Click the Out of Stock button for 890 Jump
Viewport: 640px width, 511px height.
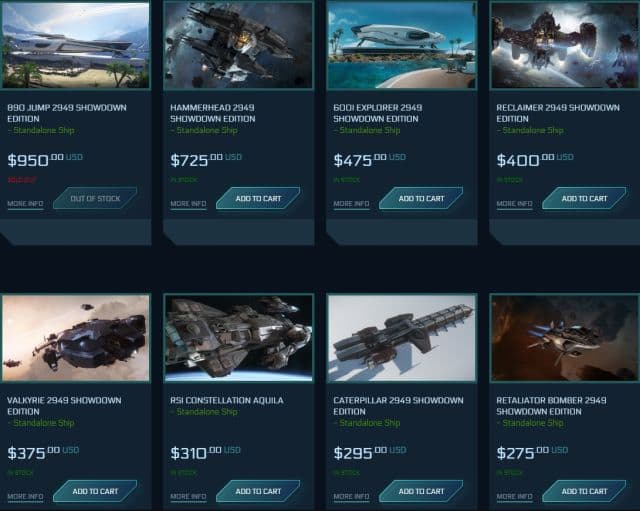click(95, 198)
